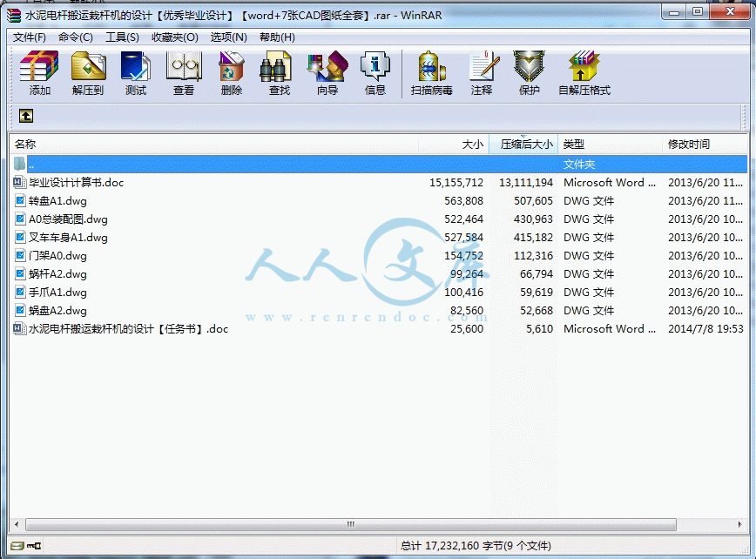Open the Tools (工具) menu

pyautogui.click(x=122, y=37)
